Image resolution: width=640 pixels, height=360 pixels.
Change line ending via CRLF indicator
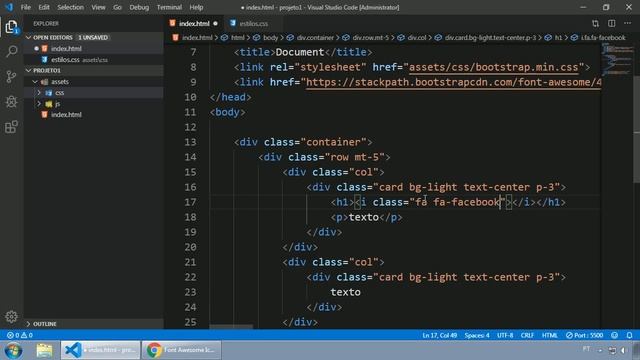[527, 335]
